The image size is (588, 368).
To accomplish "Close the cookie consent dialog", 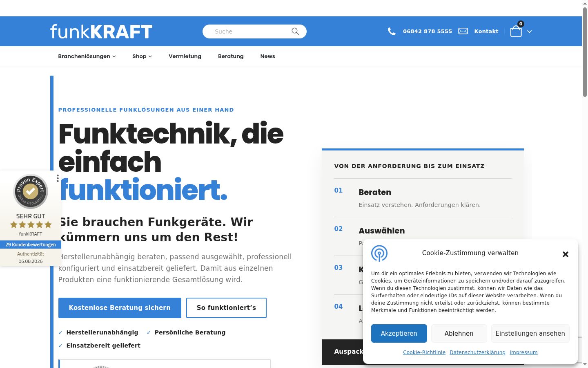I will pos(566,254).
